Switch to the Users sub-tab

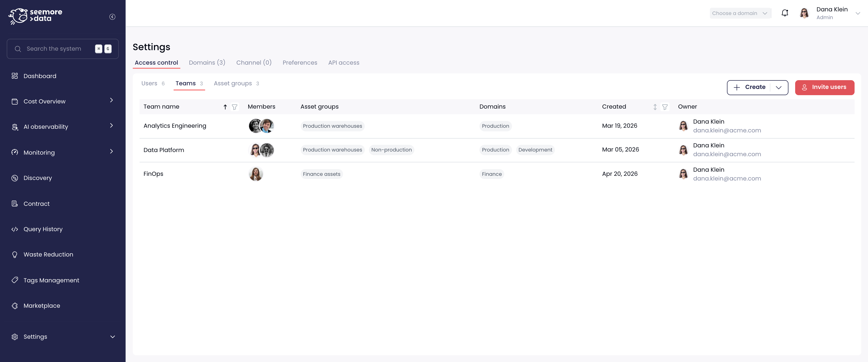coord(153,83)
